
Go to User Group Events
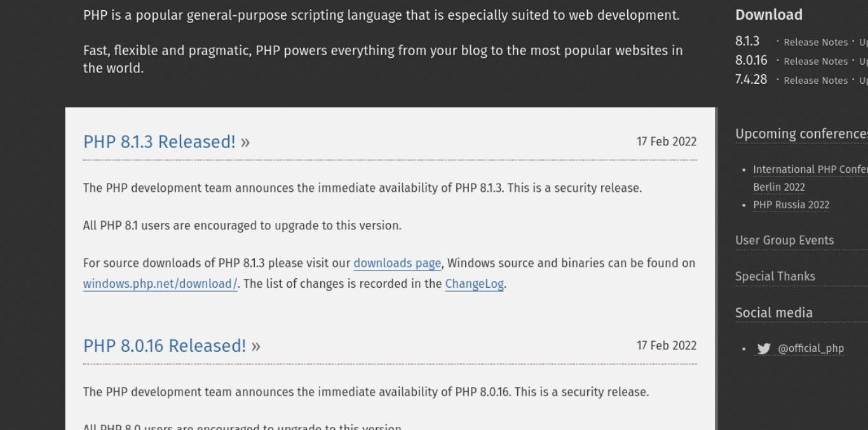tap(784, 240)
